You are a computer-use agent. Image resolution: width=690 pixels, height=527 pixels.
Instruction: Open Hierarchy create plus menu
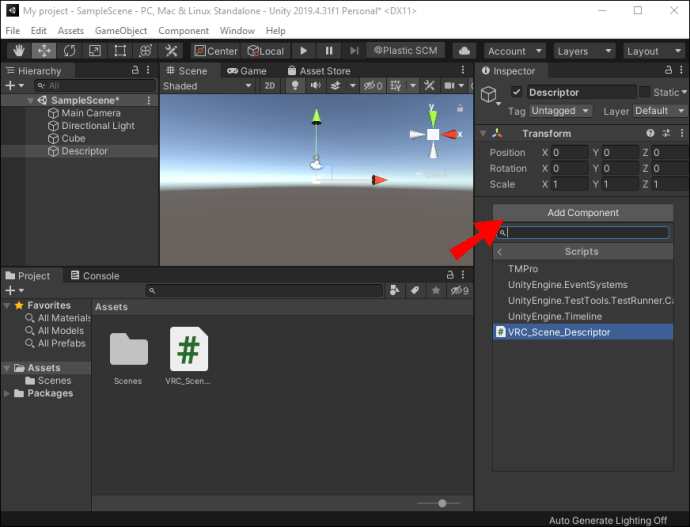14,86
